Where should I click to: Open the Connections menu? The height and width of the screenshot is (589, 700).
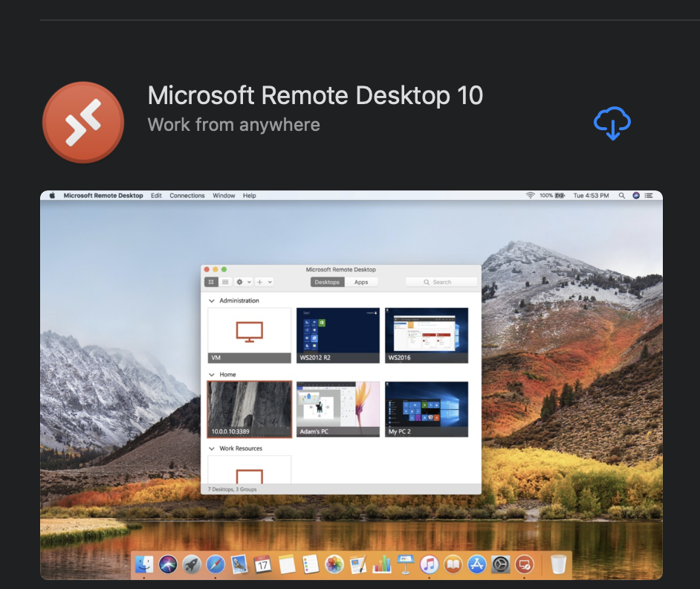pyautogui.click(x=187, y=196)
